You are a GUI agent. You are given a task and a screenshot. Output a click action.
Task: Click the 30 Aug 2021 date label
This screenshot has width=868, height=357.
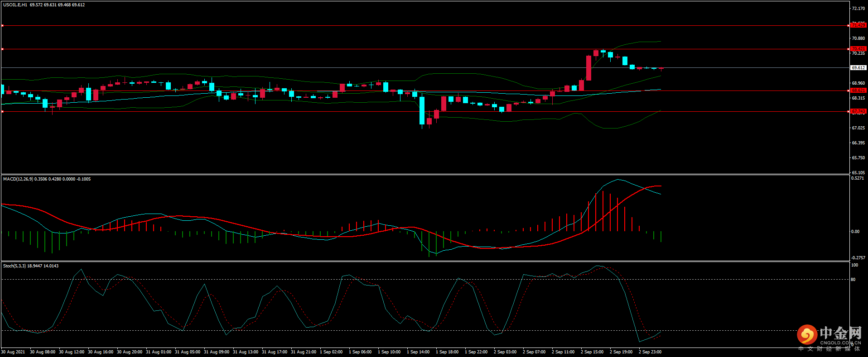(x=13, y=352)
